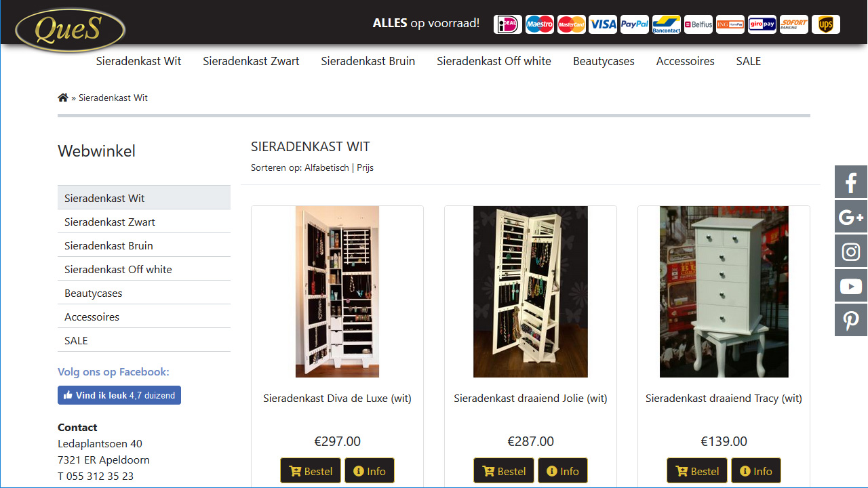Sort products by Alfabetisch

coord(327,167)
